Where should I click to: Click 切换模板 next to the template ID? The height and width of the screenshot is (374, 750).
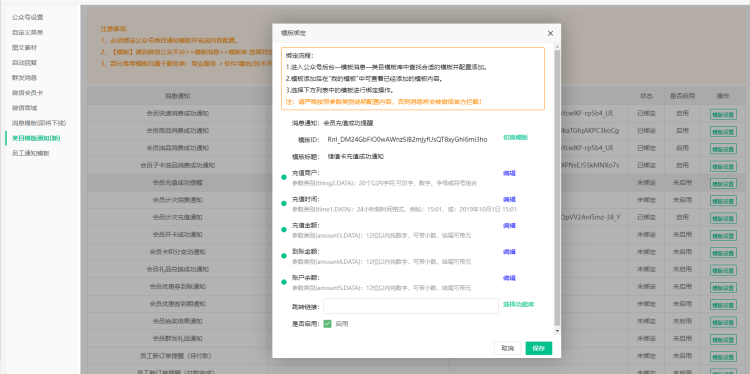click(x=515, y=137)
